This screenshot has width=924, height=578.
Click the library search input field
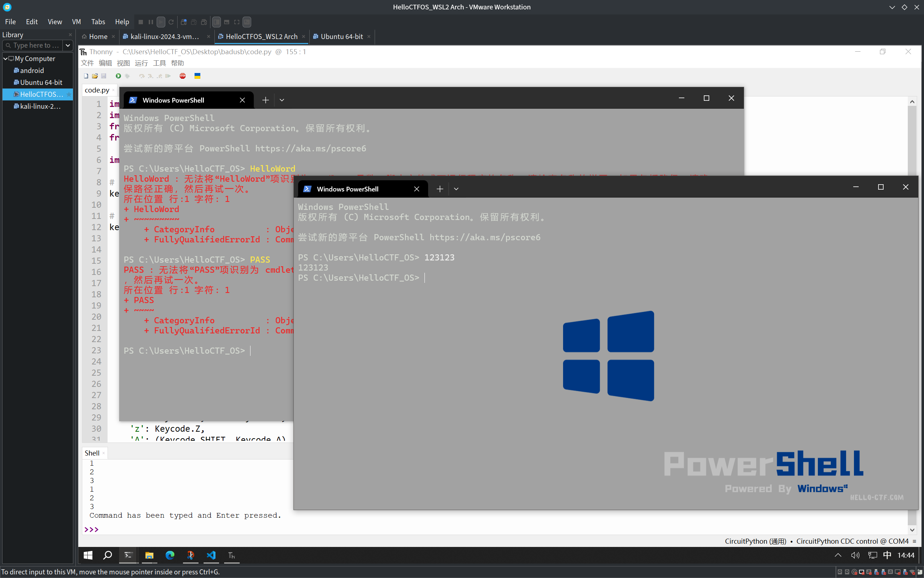coord(33,46)
